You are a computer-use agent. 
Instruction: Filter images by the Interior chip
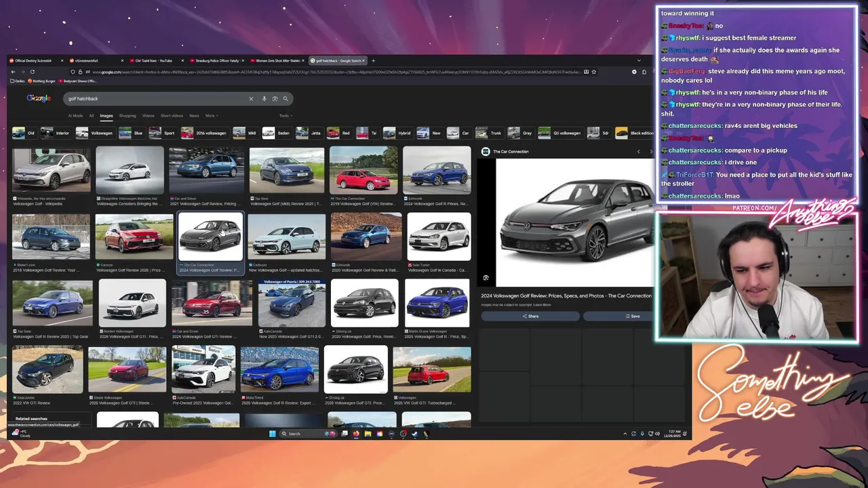point(56,133)
